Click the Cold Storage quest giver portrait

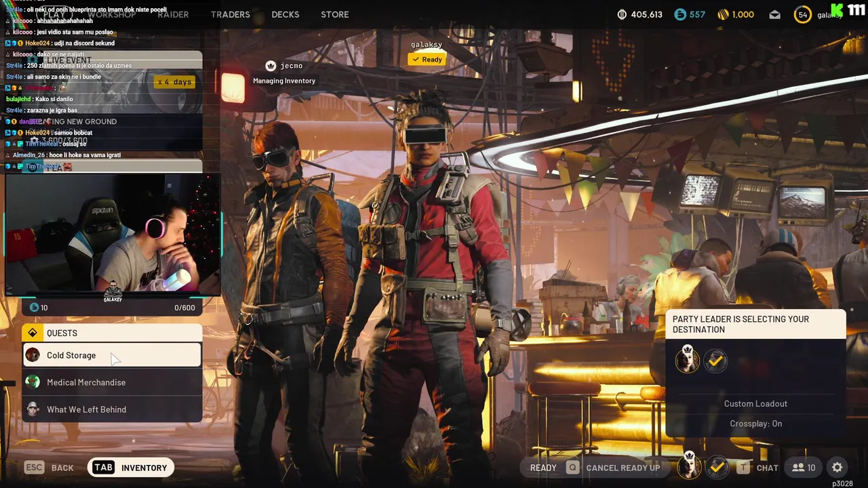(x=33, y=355)
